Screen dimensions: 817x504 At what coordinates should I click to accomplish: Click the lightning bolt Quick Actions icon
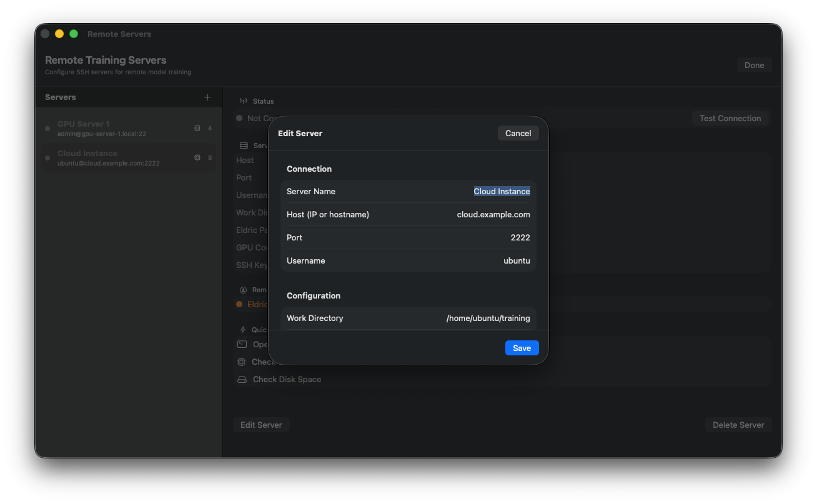[x=243, y=330]
